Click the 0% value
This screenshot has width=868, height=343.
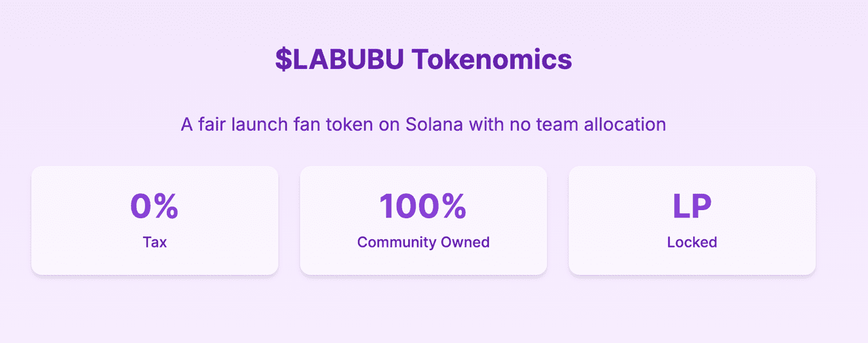coord(155,206)
